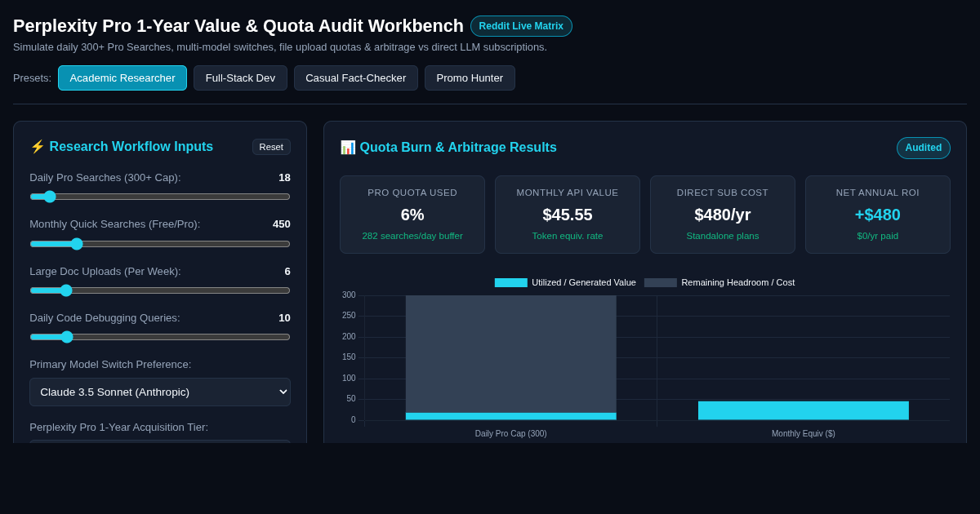Adjust the Large Doc Uploads slider
The height and width of the screenshot is (514, 980).
(160, 290)
